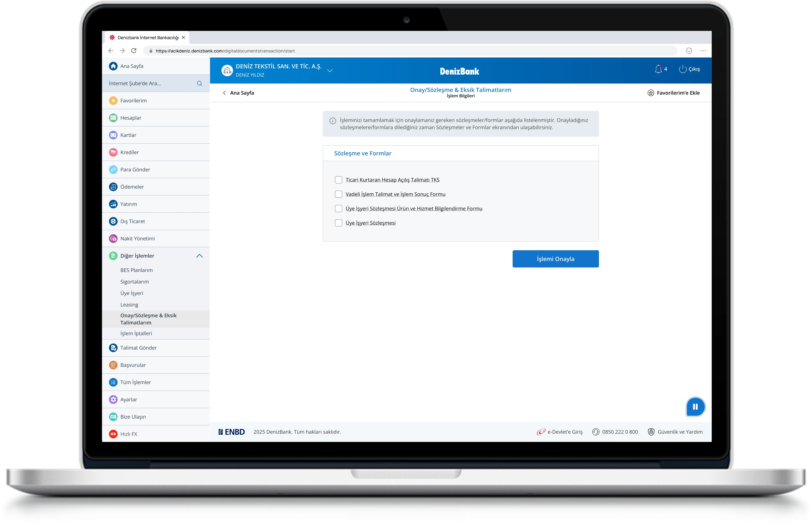
Task: Click the Yatırım investment icon
Action: click(x=113, y=204)
